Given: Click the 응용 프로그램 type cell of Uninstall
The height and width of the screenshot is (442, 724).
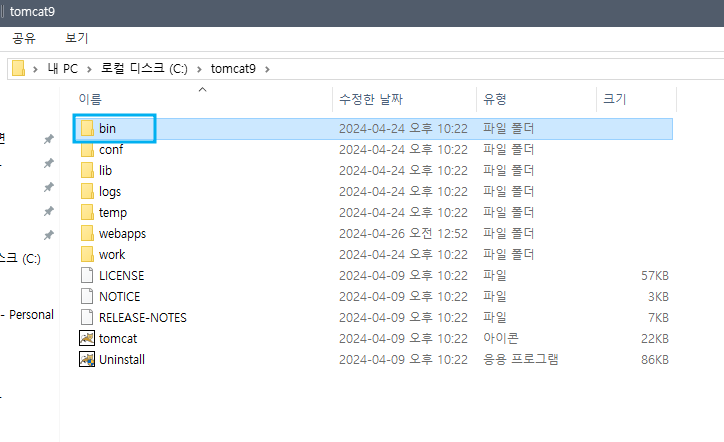Looking at the screenshot, I should (521, 359).
